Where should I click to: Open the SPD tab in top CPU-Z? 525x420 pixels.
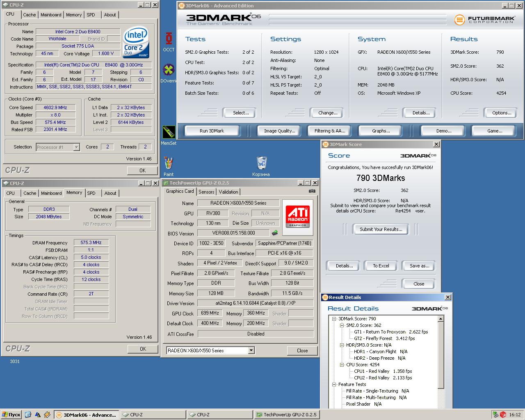tap(91, 15)
